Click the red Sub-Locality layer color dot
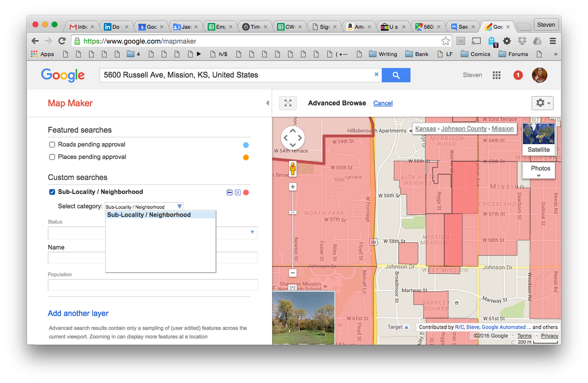Image resolution: width=588 pixels, height=383 pixels. point(246,192)
